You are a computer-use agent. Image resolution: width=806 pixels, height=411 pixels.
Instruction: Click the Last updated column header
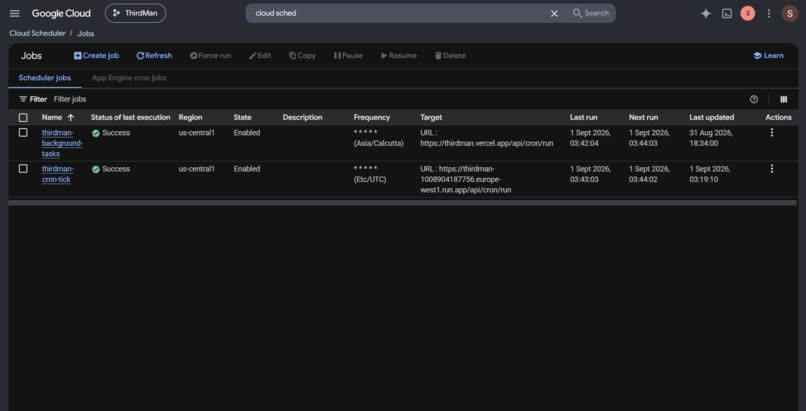[711, 118]
